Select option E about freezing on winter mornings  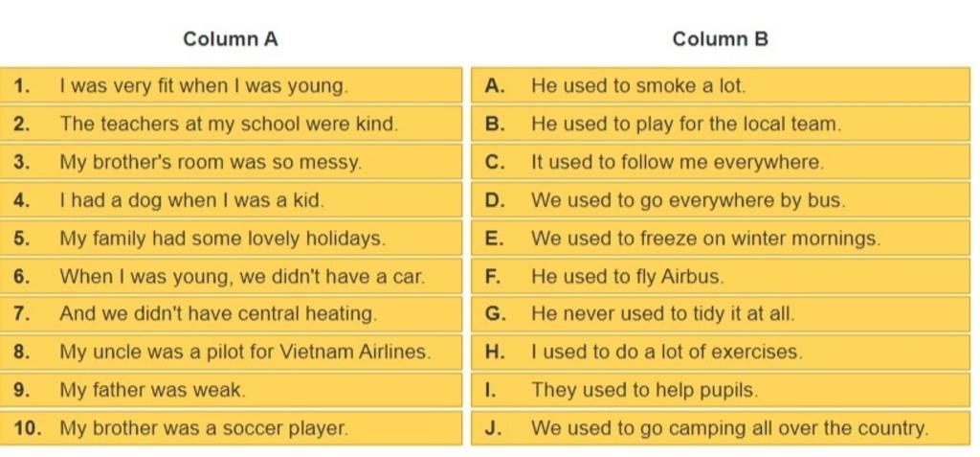721,239
